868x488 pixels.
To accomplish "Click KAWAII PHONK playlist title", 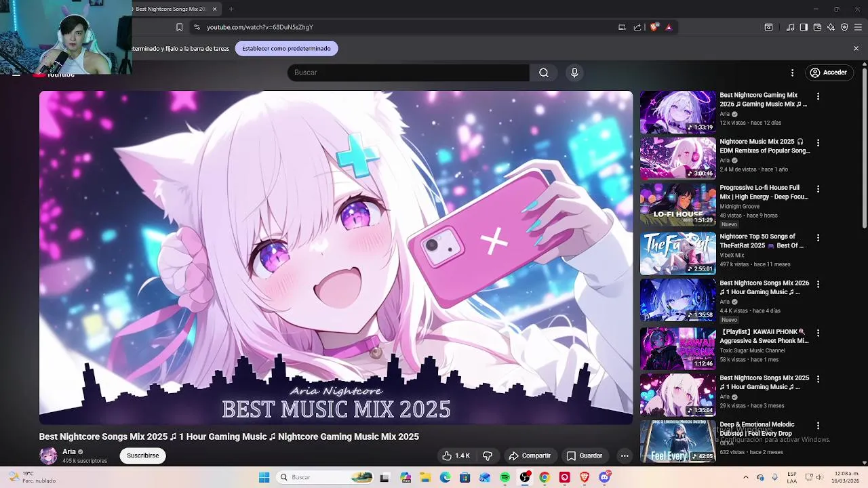I will [764, 336].
